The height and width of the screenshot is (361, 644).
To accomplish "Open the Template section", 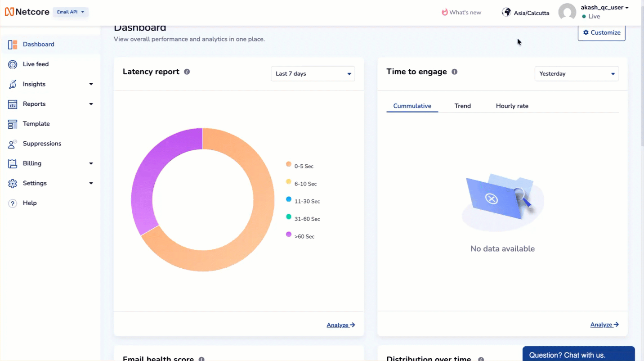I will click(x=36, y=124).
